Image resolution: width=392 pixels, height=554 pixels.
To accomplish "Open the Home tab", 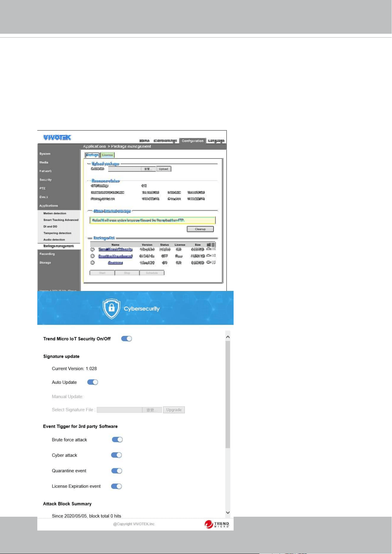I will (x=144, y=141).
